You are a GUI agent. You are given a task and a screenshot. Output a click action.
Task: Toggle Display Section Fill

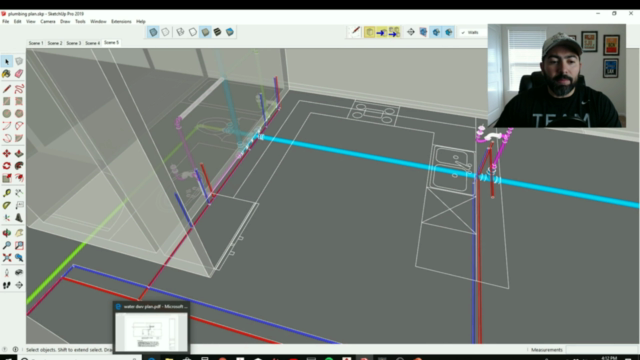(x=449, y=32)
